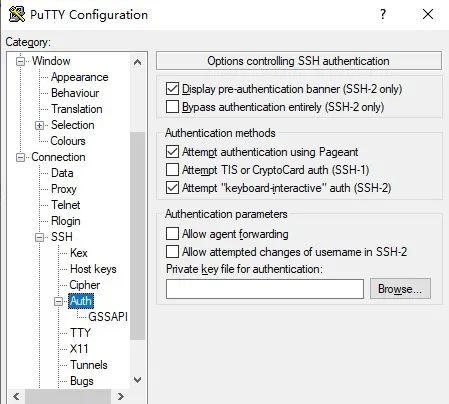Click the question mark help button
The height and width of the screenshot is (404, 449).
pos(383,14)
